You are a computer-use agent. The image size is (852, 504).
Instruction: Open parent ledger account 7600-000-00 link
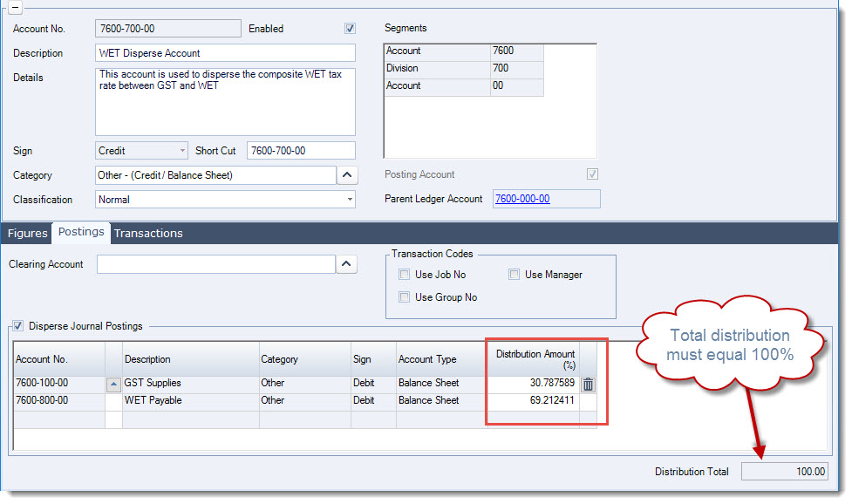(x=522, y=199)
